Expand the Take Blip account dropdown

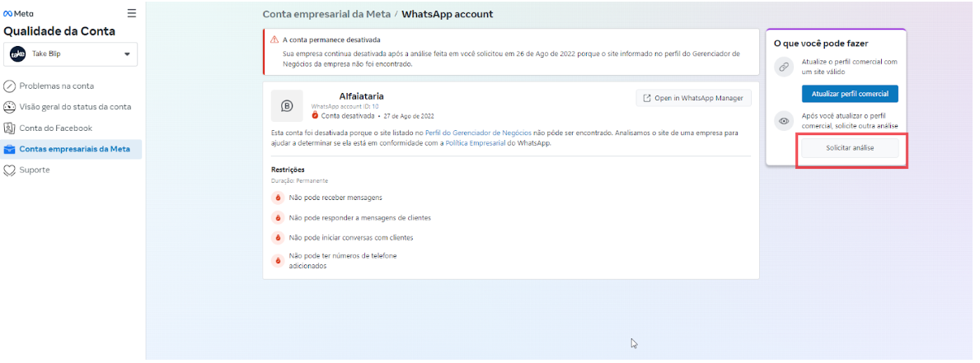(127, 54)
